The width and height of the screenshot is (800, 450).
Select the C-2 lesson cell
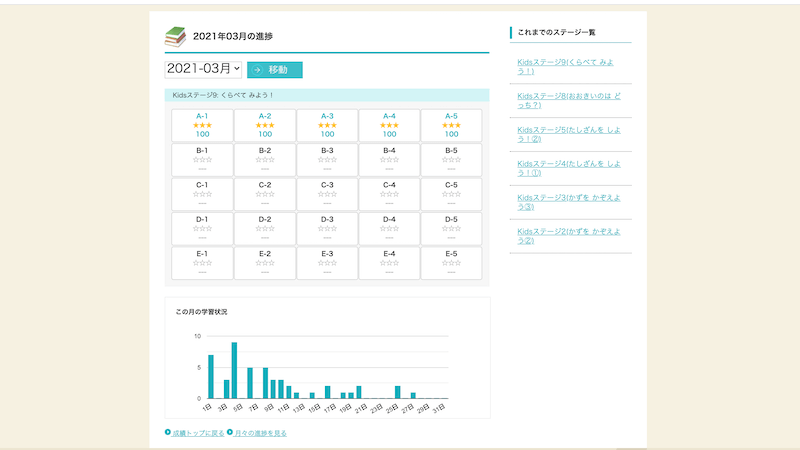(265, 194)
